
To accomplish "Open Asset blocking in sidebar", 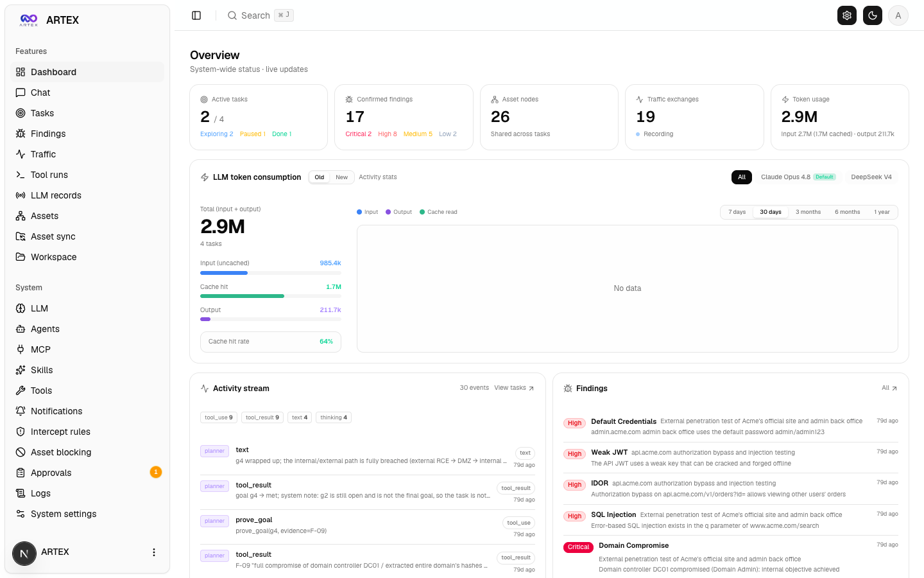I will (87, 452).
